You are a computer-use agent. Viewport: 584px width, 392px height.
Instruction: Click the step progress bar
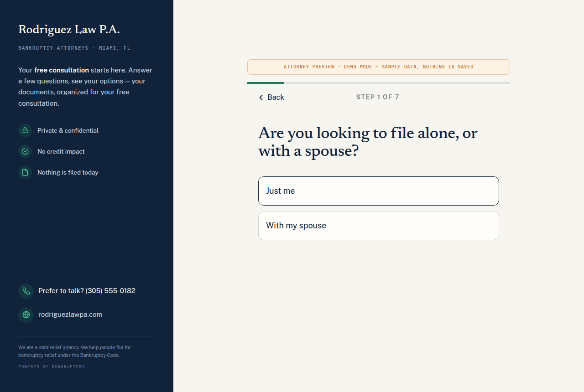pyautogui.click(x=379, y=83)
